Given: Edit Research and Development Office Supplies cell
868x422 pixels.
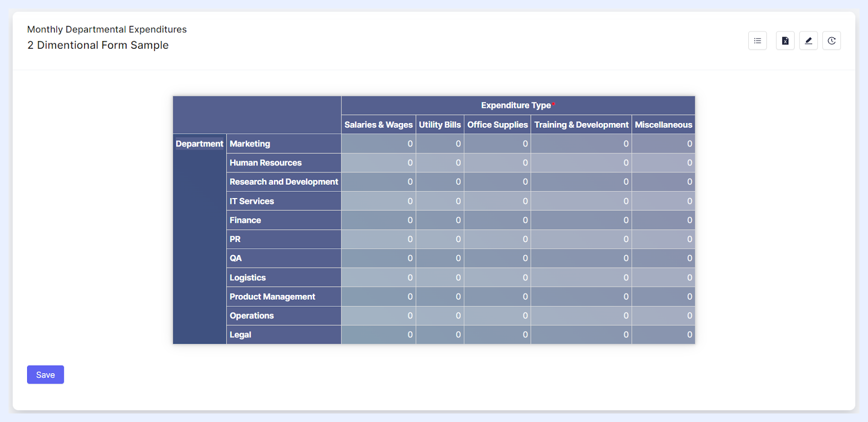Looking at the screenshot, I should [497, 182].
